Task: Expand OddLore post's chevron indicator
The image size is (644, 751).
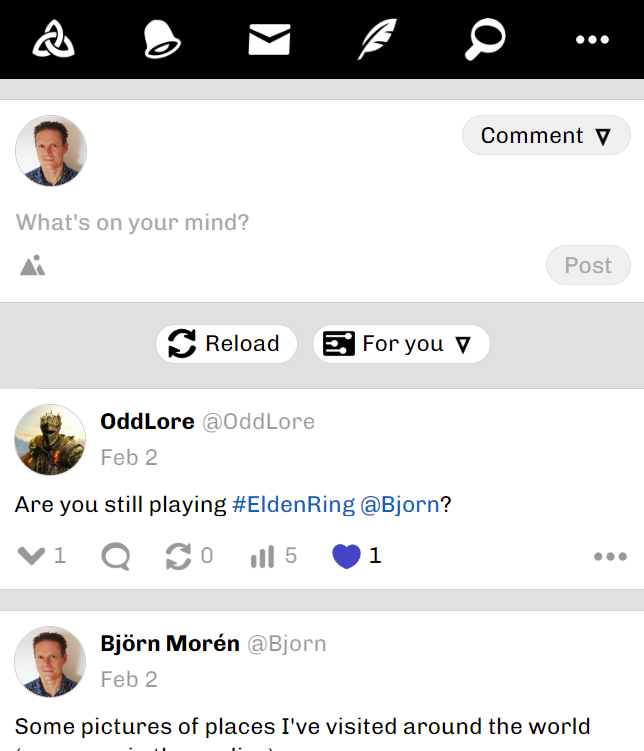Action: [32, 556]
